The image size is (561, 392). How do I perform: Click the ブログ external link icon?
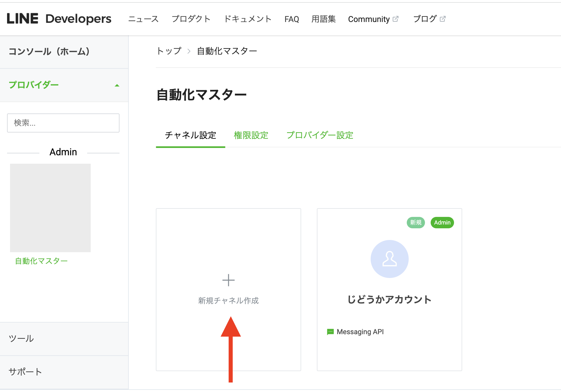coord(443,19)
